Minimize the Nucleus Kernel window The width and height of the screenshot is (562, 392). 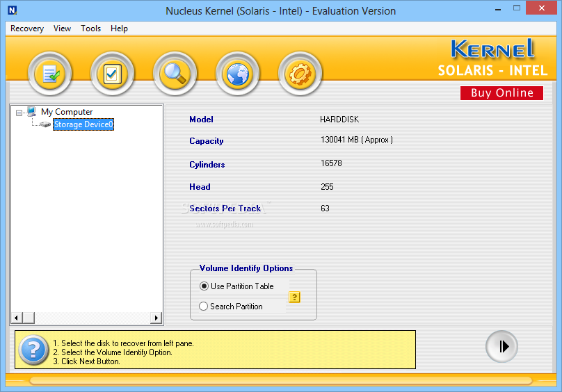point(498,8)
